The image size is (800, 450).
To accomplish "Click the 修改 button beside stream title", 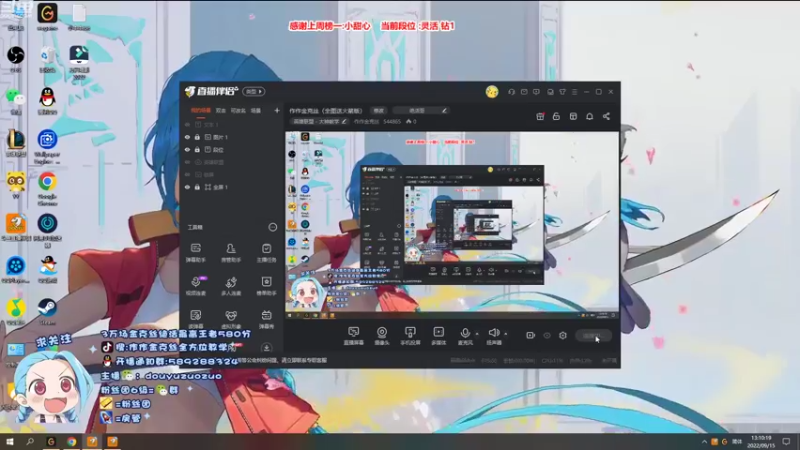I will point(379,110).
